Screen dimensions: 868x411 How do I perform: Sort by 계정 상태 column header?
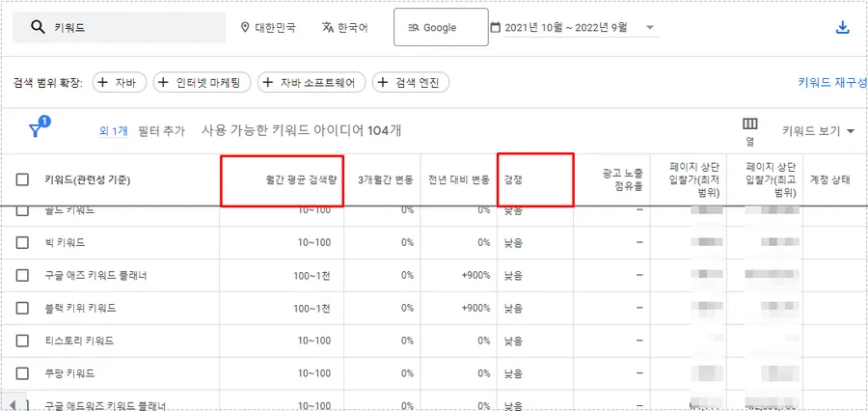pos(830,180)
